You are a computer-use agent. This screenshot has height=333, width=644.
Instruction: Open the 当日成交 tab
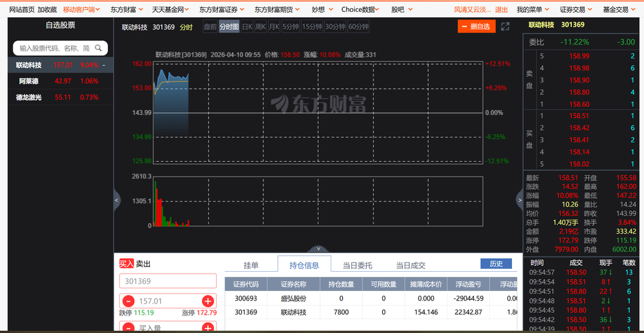tap(411, 265)
